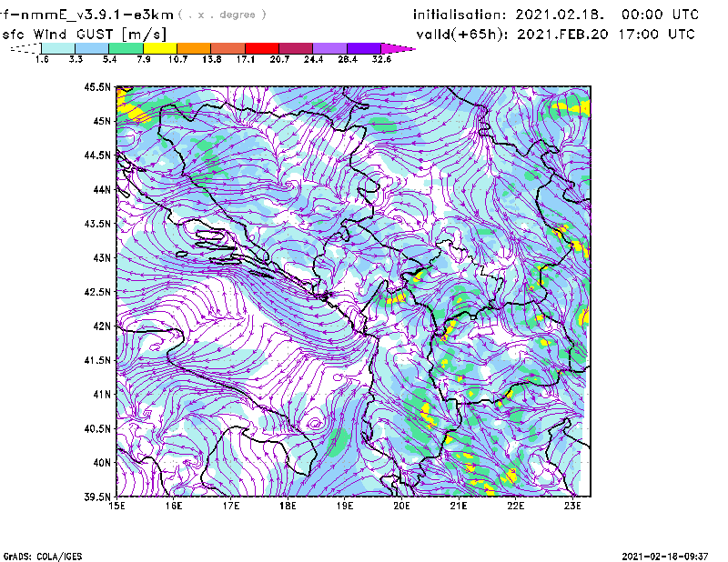Click the legend value 32.6

point(381,59)
